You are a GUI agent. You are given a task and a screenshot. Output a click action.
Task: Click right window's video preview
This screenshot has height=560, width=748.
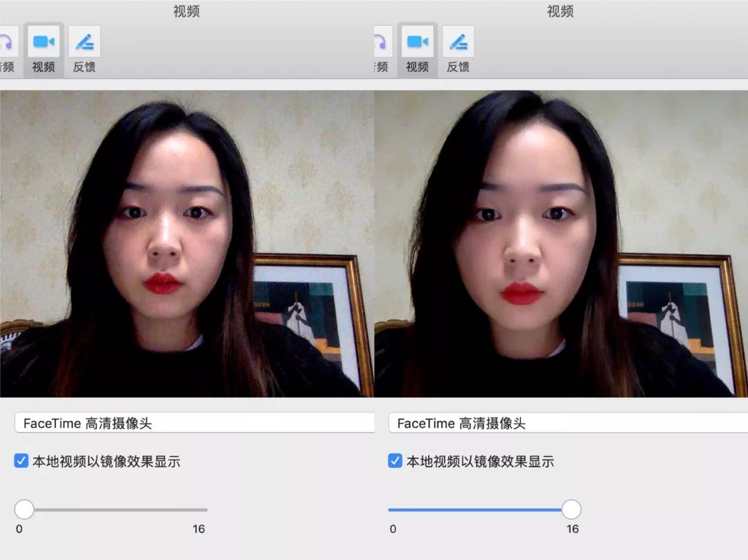561,244
